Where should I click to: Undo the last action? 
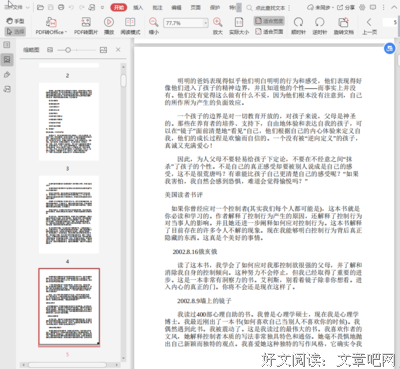tap(71, 7)
